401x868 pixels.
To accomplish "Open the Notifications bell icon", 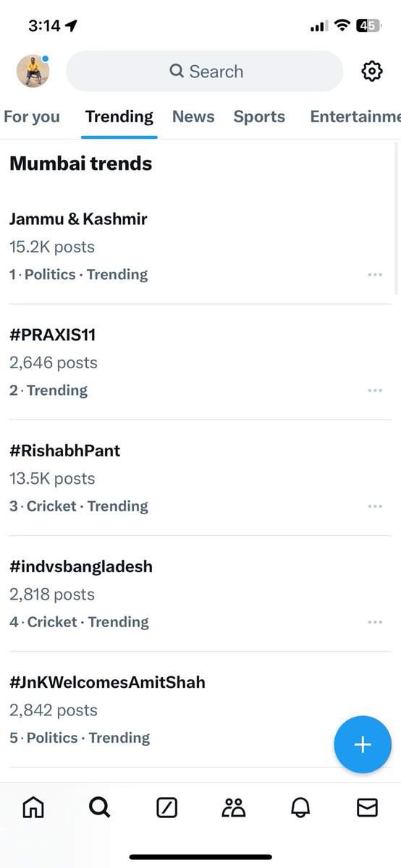I will 300,807.
